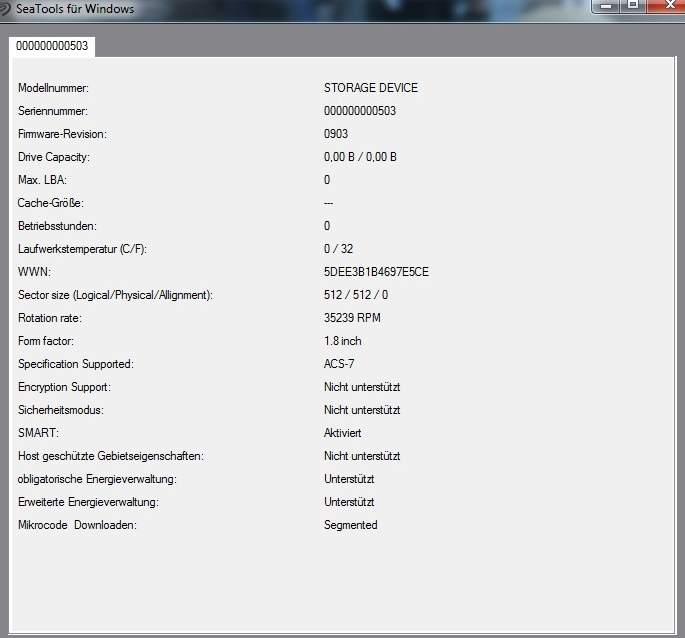Click the Specification Supported label
This screenshot has width=685, height=638.
(x=76, y=364)
